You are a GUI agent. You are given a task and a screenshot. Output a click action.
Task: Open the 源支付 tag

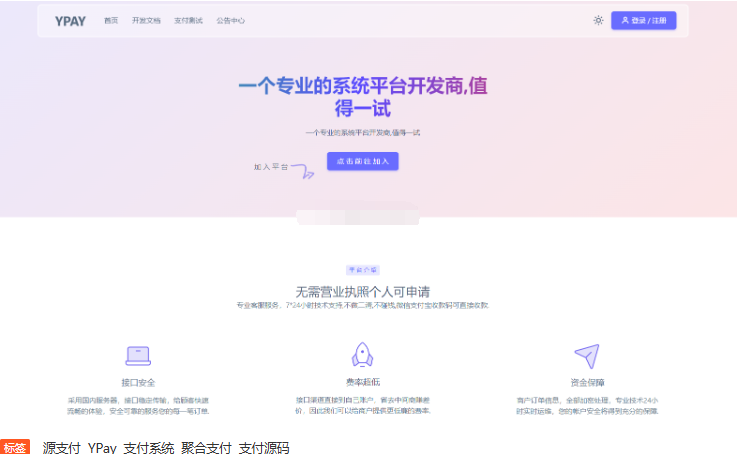(61, 448)
